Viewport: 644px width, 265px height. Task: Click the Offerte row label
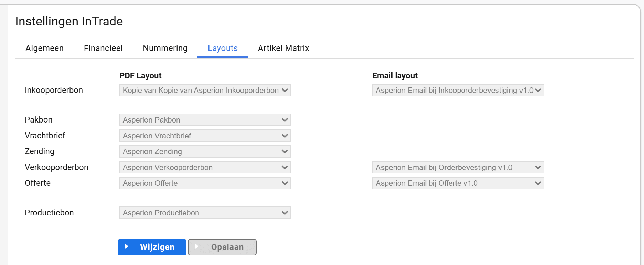37,183
